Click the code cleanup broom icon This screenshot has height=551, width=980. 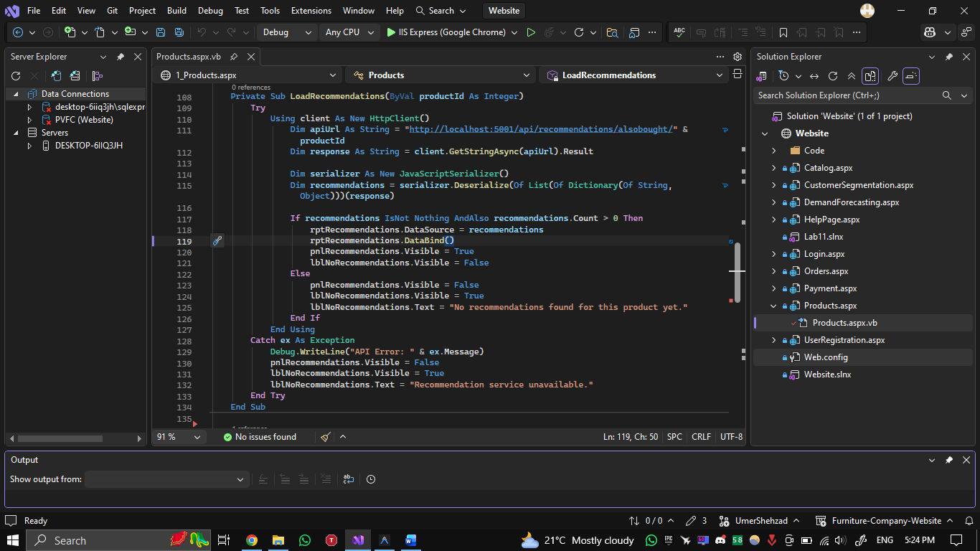[326, 437]
